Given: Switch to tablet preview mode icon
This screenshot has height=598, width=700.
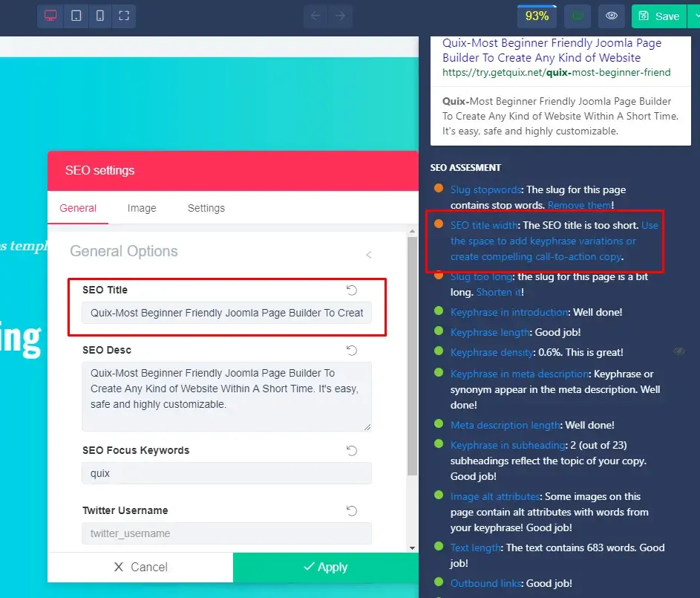Looking at the screenshot, I should point(76,16).
